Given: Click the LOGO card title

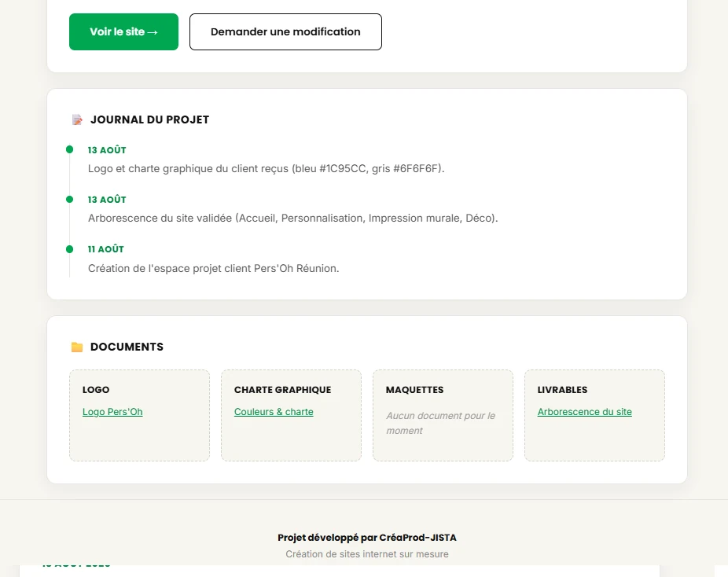Looking at the screenshot, I should tap(96, 390).
